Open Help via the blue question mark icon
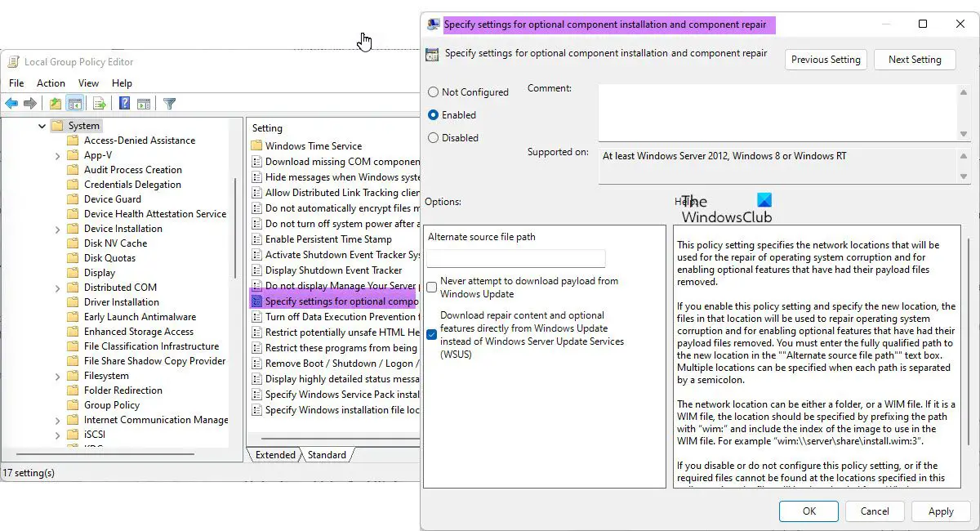The image size is (980, 531). coord(124,104)
